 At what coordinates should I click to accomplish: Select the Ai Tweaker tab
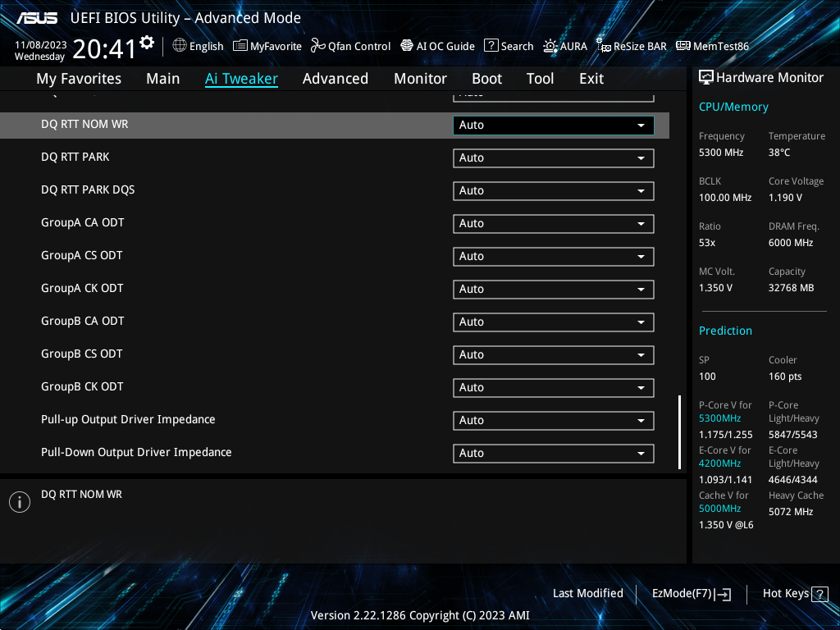[241, 79]
